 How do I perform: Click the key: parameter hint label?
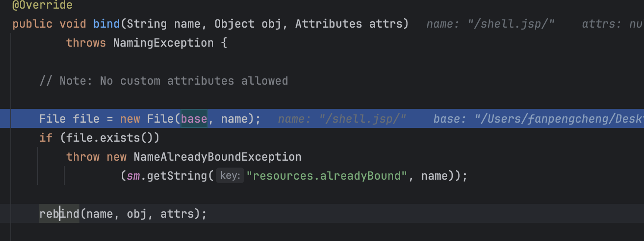230,176
